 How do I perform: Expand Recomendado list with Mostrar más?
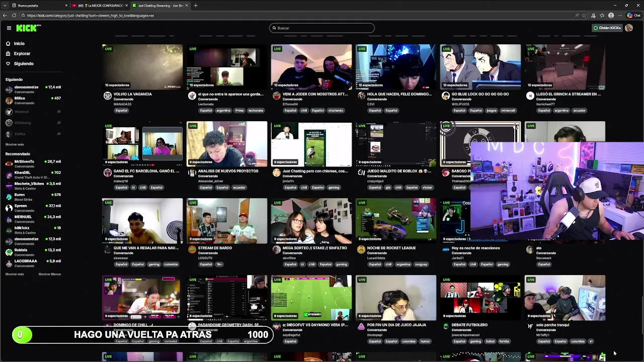[x=15, y=274]
